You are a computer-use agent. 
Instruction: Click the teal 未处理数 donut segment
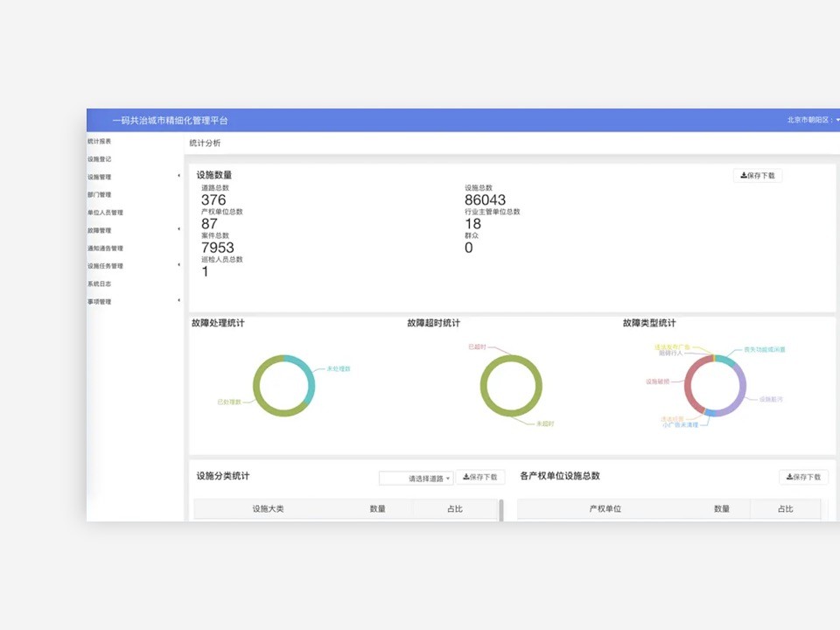click(310, 378)
